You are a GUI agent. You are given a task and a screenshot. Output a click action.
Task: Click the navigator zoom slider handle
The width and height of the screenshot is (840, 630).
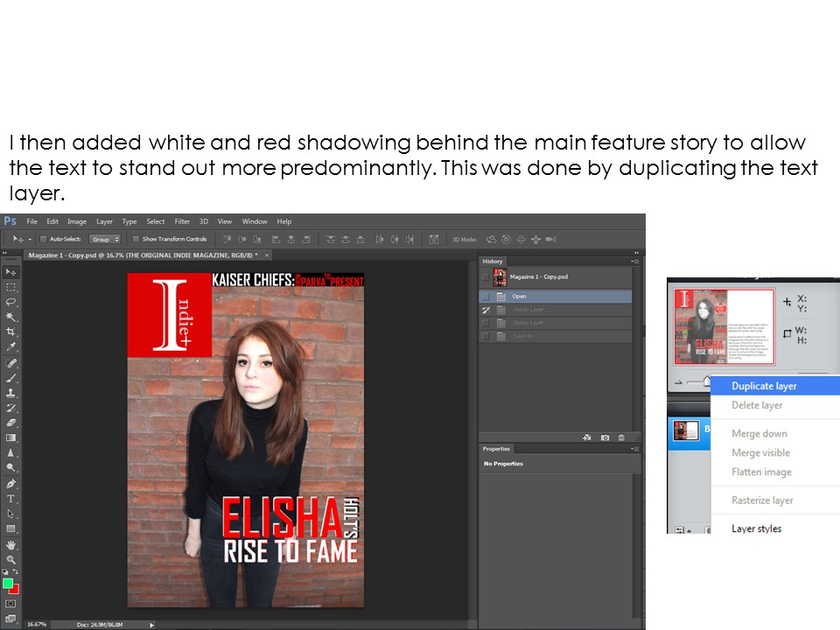tap(707, 381)
